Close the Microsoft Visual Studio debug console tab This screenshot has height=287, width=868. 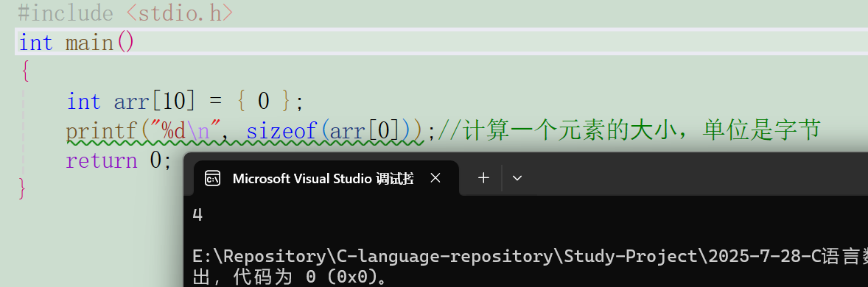pyautogui.click(x=435, y=178)
